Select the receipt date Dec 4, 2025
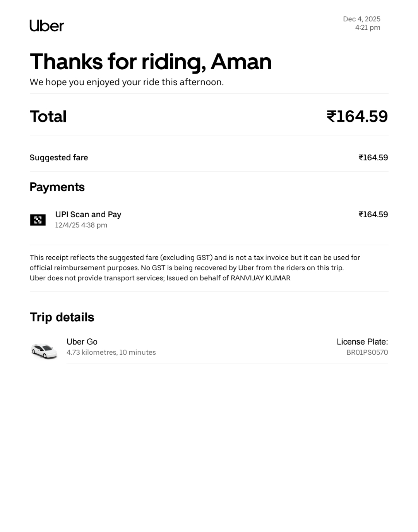Viewport: 418px width, 532px height. pyautogui.click(x=361, y=19)
